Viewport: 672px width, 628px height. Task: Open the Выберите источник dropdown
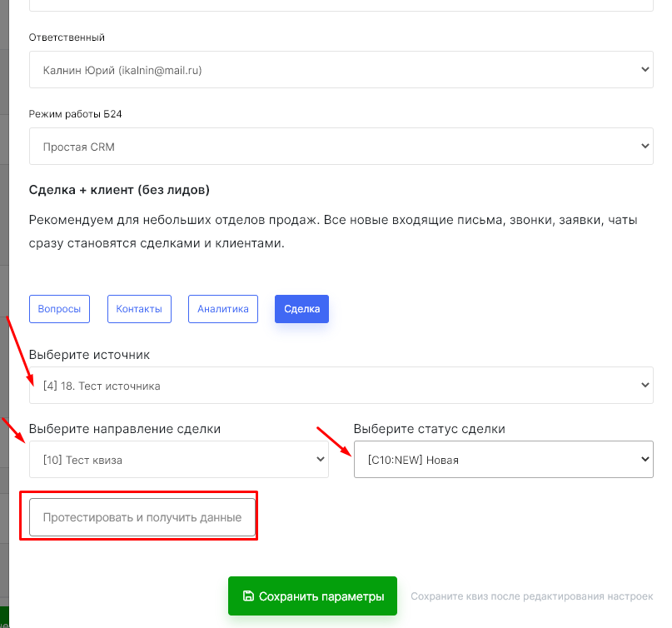point(341,386)
